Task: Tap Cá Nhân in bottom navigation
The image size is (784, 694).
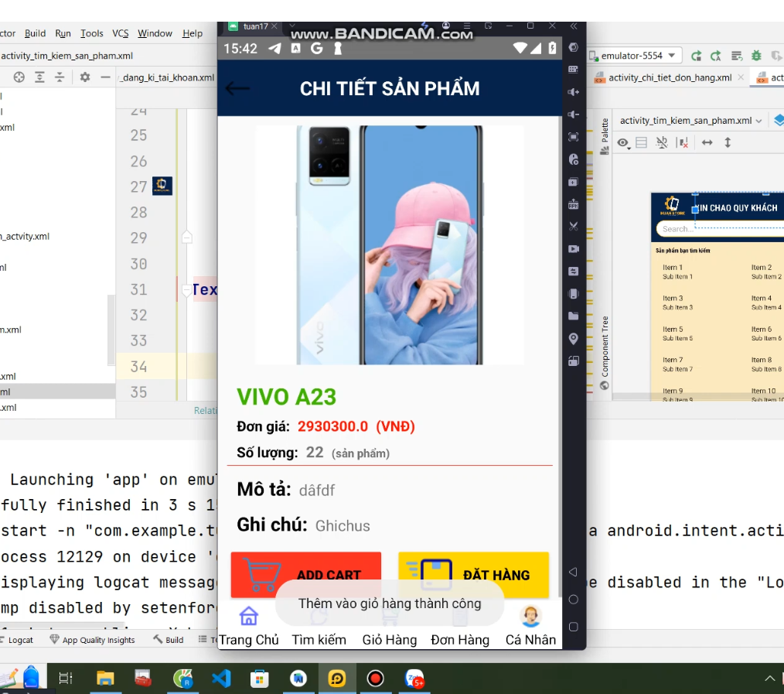Action: point(530,627)
